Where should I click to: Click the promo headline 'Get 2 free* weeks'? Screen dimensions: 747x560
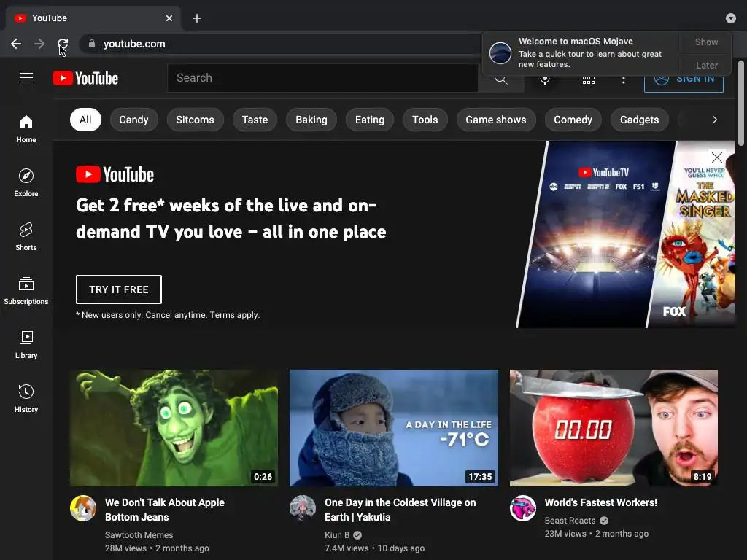tap(231, 219)
